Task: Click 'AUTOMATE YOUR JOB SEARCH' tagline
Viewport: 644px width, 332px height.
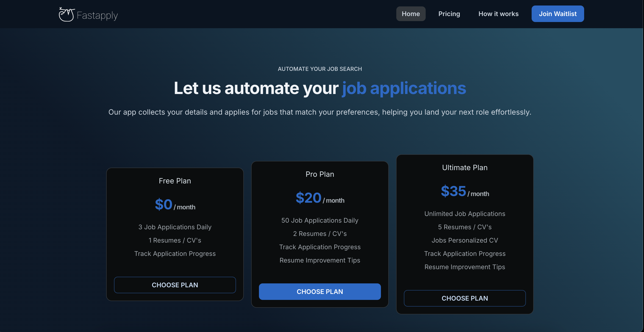Action: [319, 69]
